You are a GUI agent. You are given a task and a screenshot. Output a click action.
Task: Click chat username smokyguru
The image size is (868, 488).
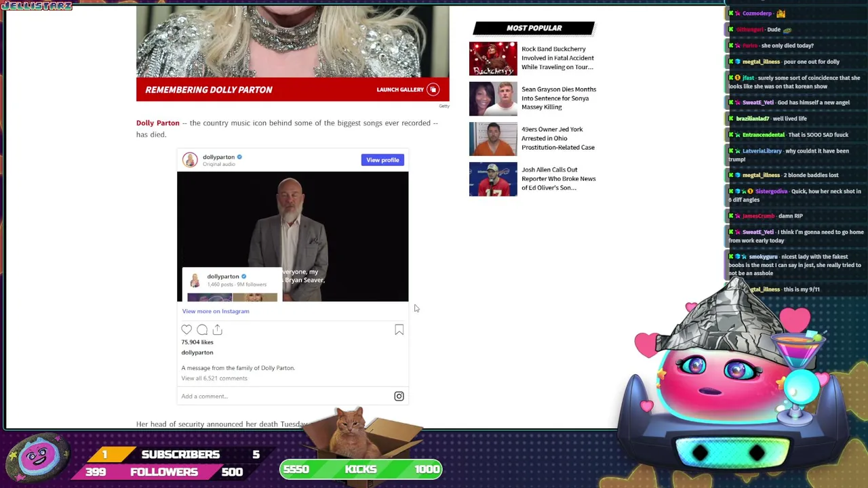764,257
